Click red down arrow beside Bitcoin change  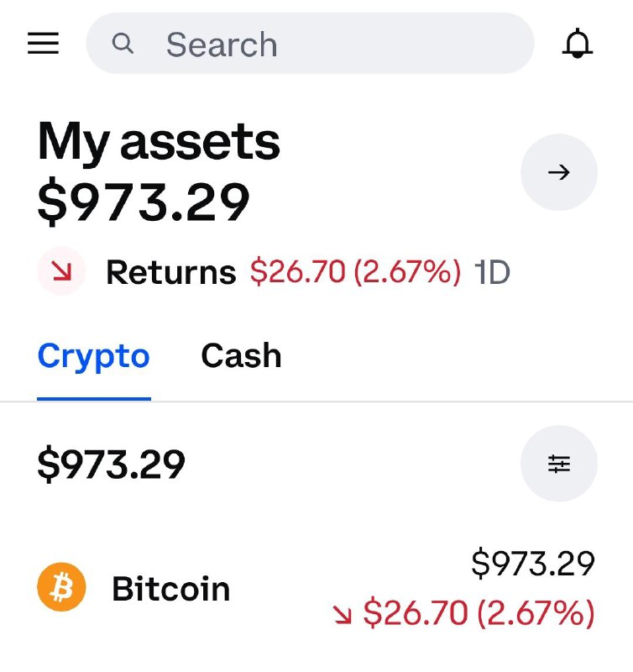click(343, 613)
